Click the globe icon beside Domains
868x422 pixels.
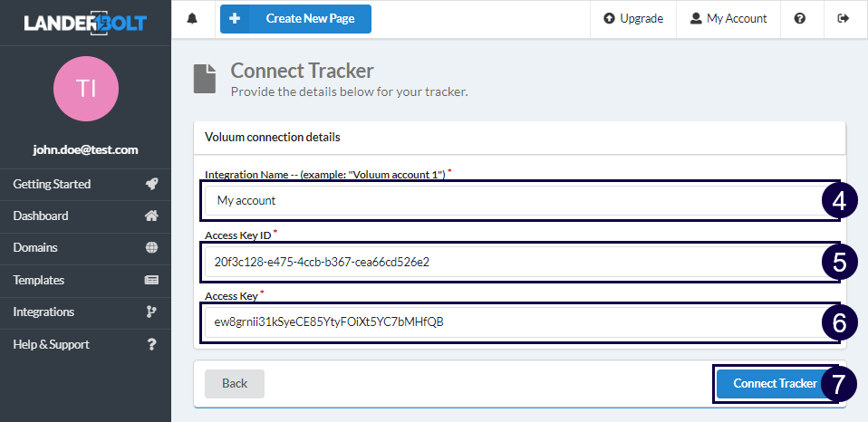tap(151, 248)
